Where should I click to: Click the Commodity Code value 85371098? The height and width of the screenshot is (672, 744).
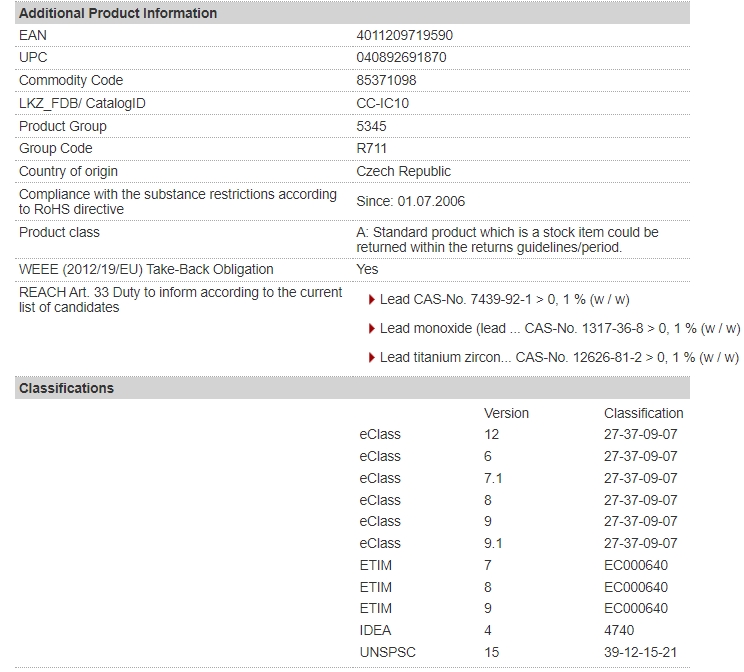(x=386, y=80)
